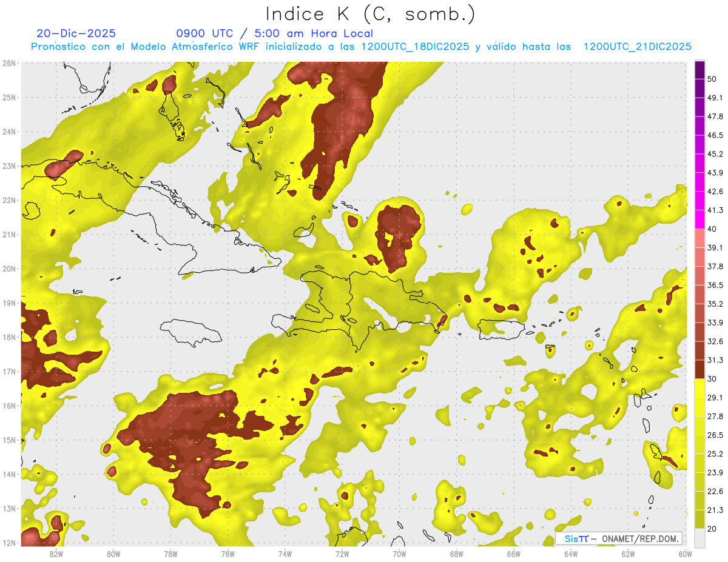This screenshot has width=728, height=562.
Task: Click the '78W' longitude axis label
Action: (x=170, y=554)
